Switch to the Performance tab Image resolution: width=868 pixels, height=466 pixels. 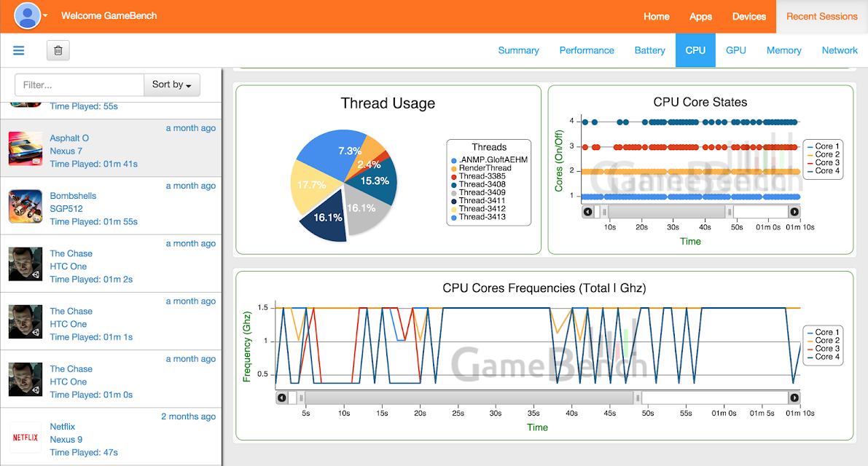pyautogui.click(x=587, y=50)
